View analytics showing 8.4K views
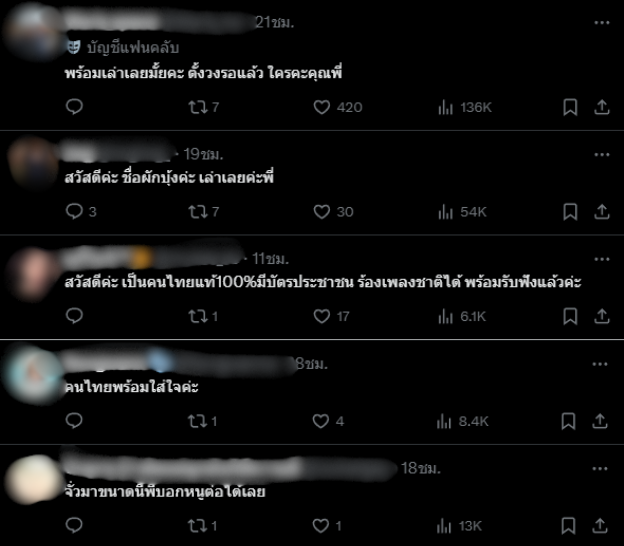This screenshot has width=624, height=546. [x=462, y=421]
